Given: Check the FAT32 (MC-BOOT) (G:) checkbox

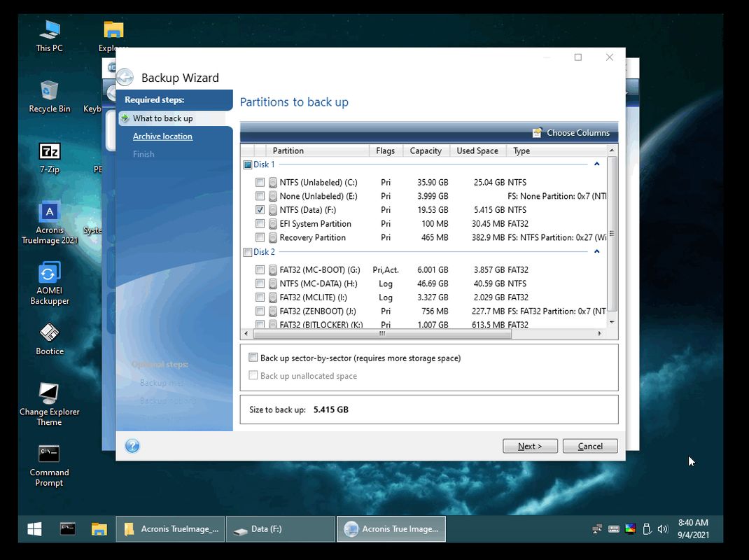Looking at the screenshot, I should click(260, 270).
